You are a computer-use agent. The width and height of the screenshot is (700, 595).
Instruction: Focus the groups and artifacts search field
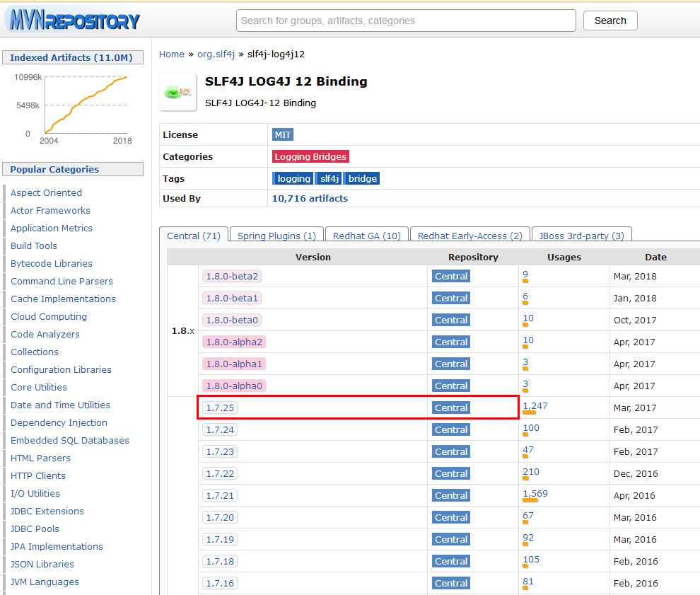(406, 21)
